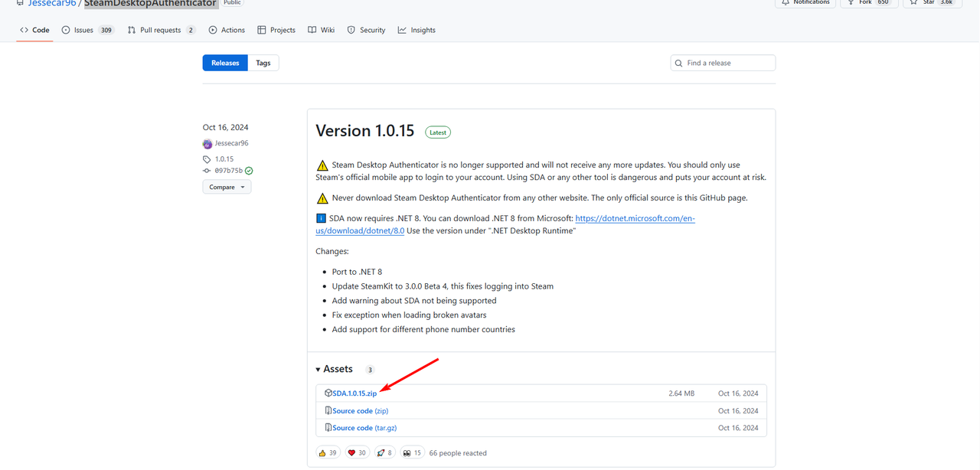Download SDA.1.0.15.zip asset

pos(354,393)
